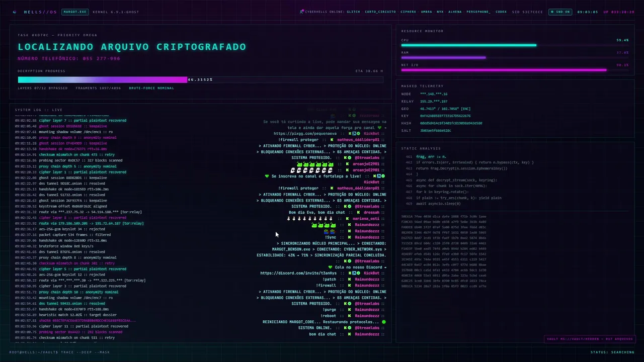This screenshot has width=644, height=362.
Task: Select online user CIPHERX
Action: click(408, 12)
